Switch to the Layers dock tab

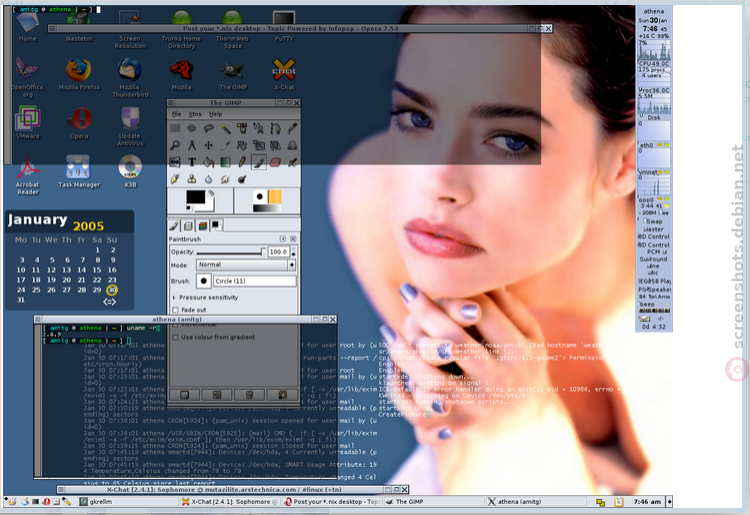tap(189, 226)
